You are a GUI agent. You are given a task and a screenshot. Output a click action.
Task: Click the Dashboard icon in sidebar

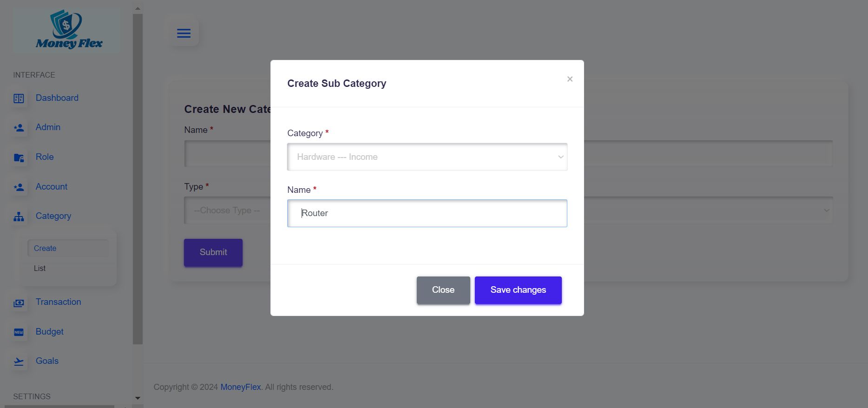click(19, 99)
